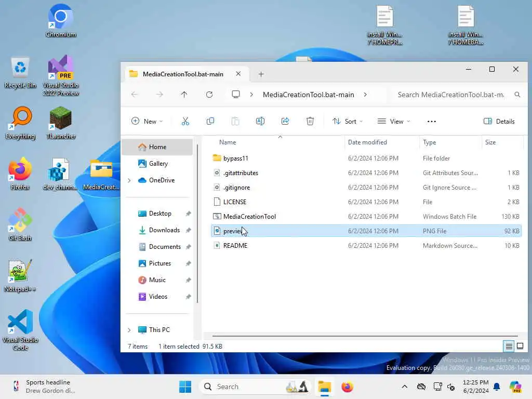Click MediaCreationTool.bat-main breadcrumb in address bar
Image resolution: width=532 pixels, height=399 pixels.
point(308,95)
